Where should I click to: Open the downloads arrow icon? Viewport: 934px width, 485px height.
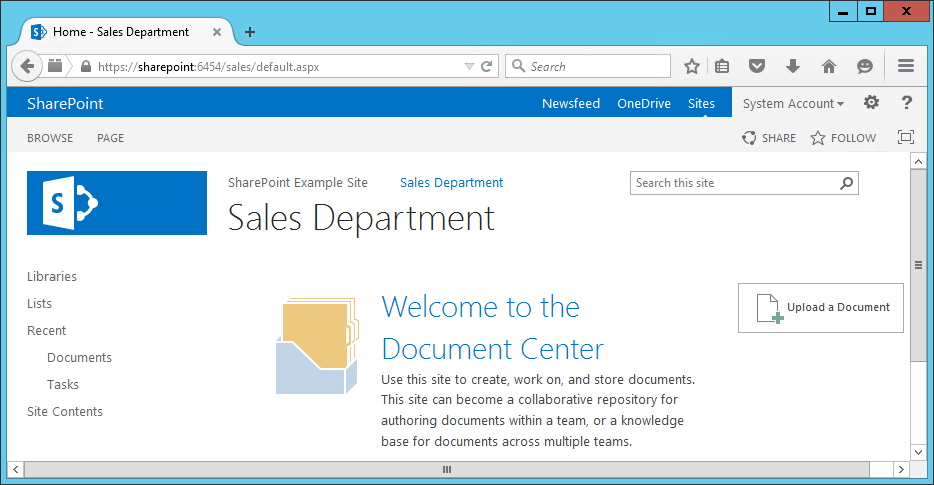[792, 66]
